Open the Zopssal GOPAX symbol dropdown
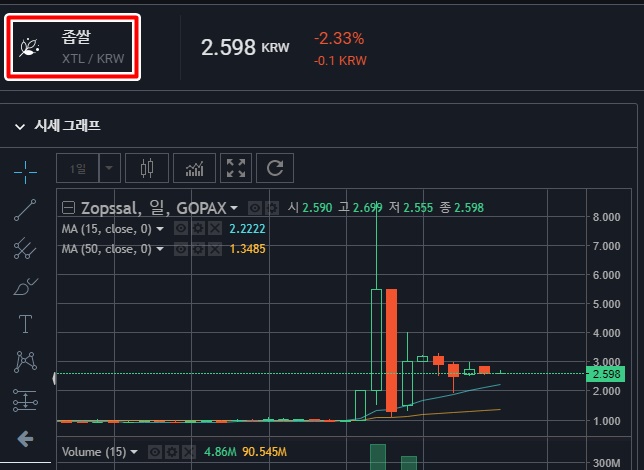The height and width of the screenshot is (470, 644). pyautogui.click(x=234, y=208)
